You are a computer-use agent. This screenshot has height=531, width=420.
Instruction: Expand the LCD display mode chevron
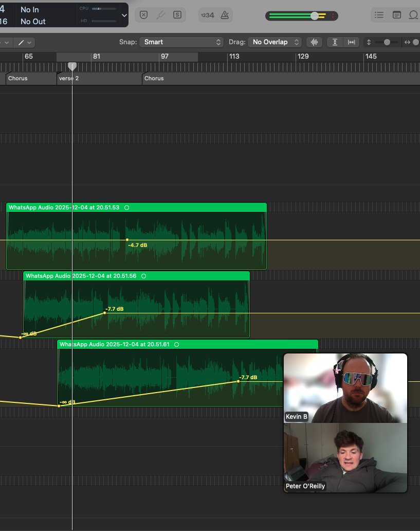pos(124,15)
